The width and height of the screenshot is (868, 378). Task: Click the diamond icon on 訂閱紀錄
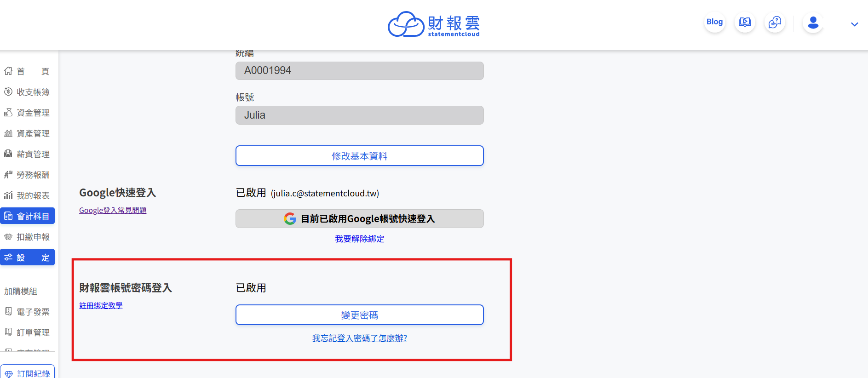coord(9,374)
